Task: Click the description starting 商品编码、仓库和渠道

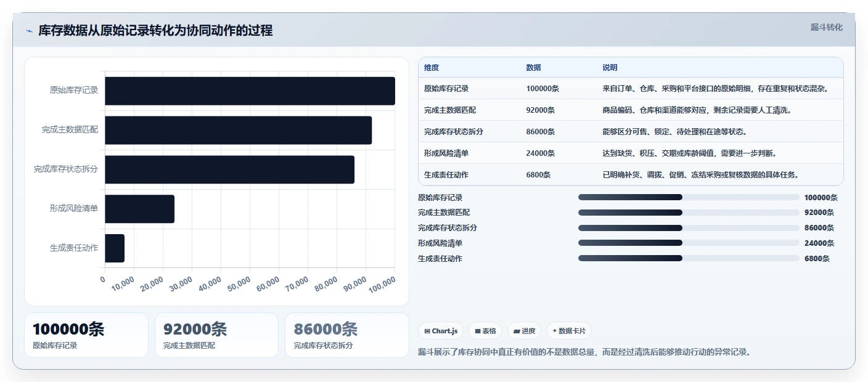Action: tap(697, 110)
